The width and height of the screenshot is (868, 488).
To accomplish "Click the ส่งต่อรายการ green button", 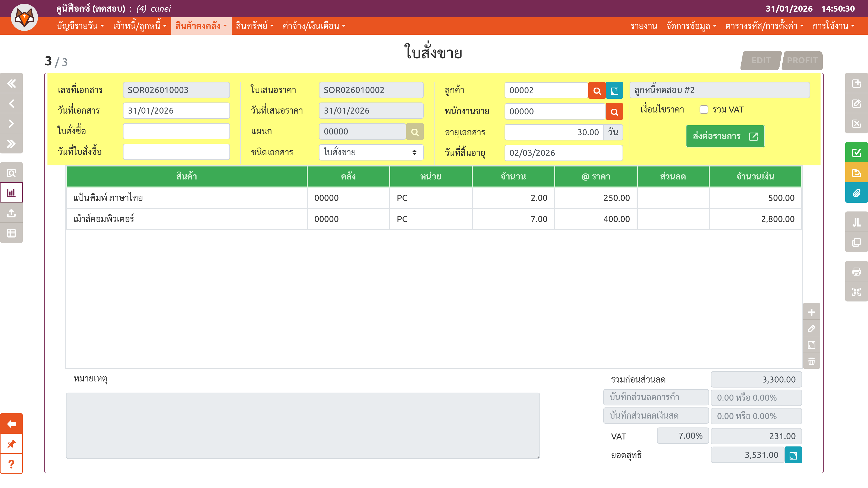I will pos(725,136).
